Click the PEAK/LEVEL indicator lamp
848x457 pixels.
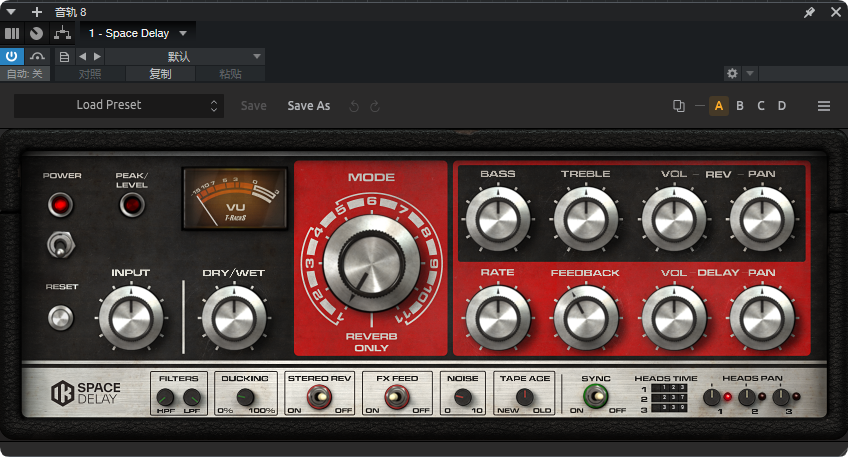click(x=131, y=205)
